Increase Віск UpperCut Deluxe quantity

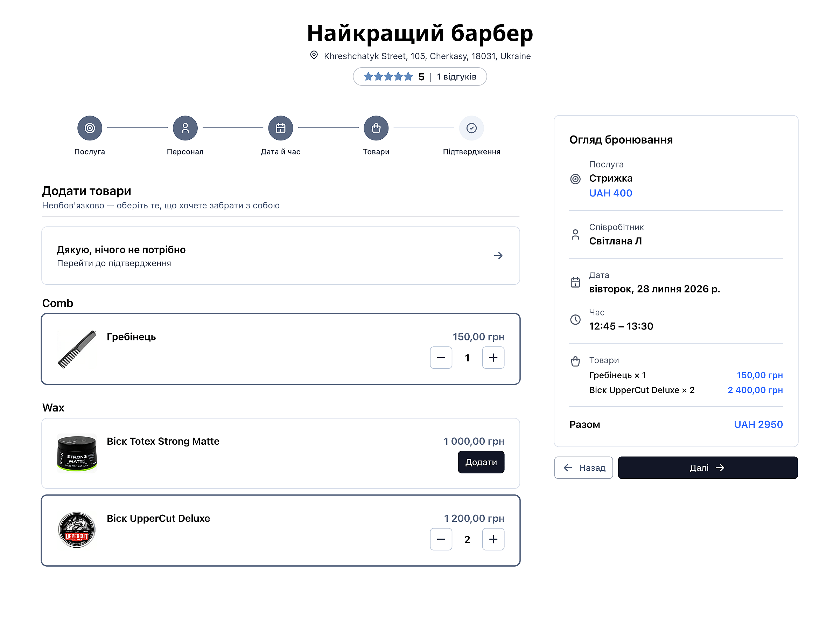493,539
